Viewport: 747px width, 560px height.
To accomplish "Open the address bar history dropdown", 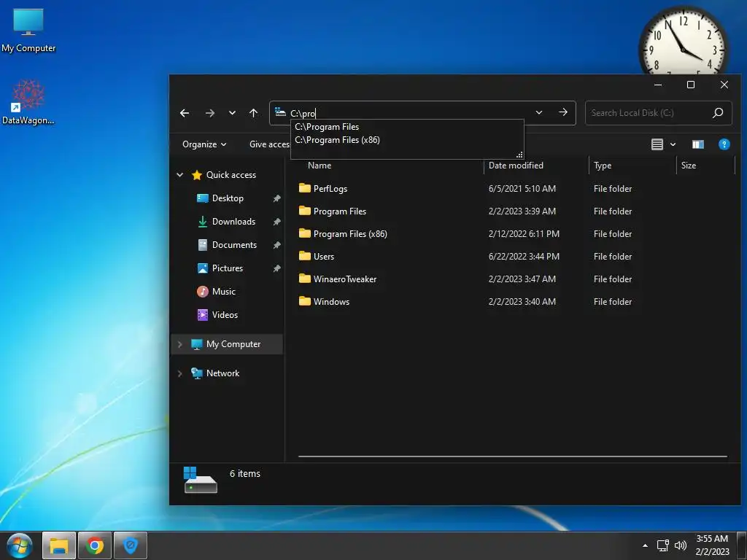I will tap(539, 113).
